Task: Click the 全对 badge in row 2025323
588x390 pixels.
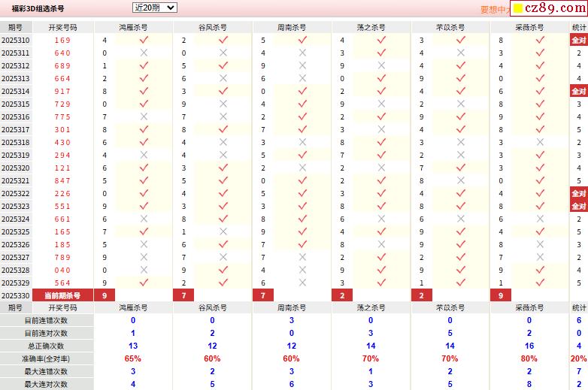Action: pyautogui.click(x=578, y=206)
